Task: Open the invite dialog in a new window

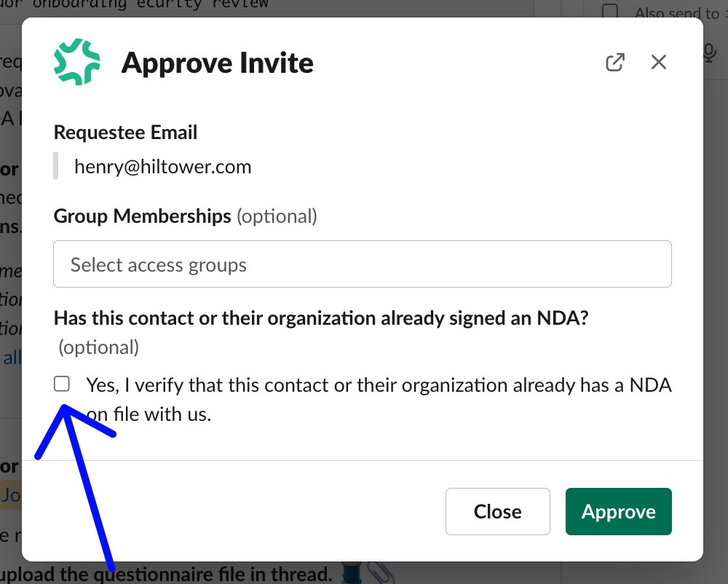Action: (615, 62)
